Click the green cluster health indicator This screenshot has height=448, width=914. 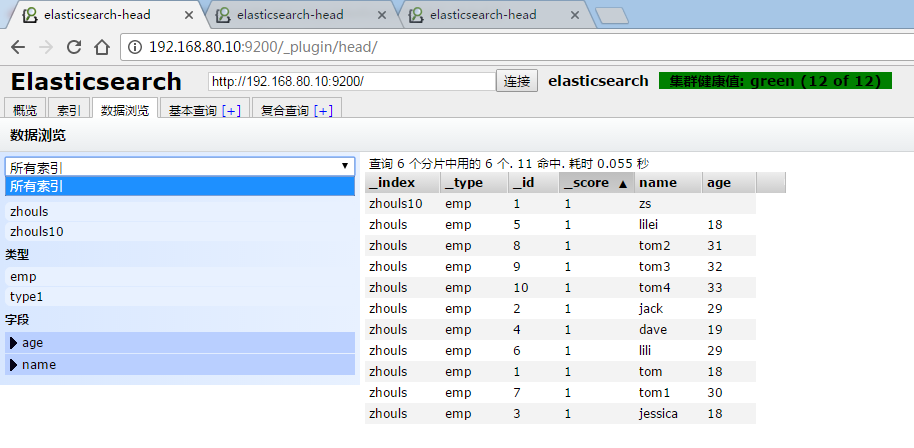(775, 81)
